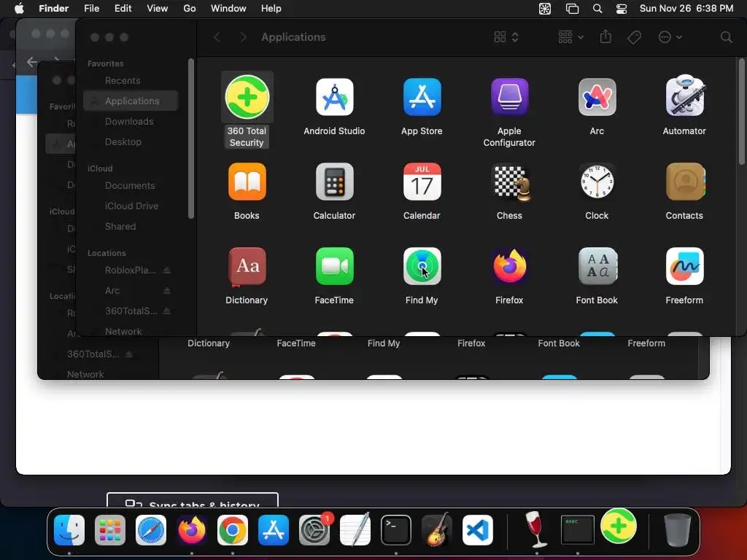Open GarageBand from the Dock
The image size is (747, 560).
[437, 530]
